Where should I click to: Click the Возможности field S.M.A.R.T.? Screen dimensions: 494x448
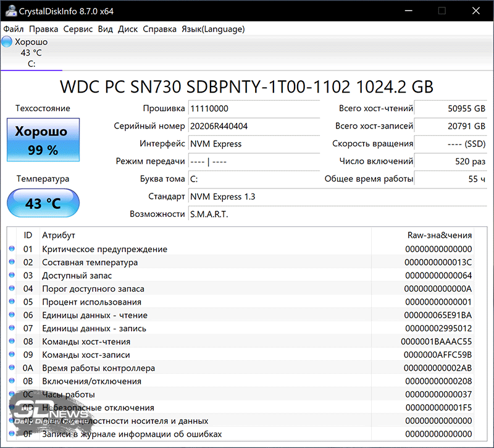coord(338,214)
